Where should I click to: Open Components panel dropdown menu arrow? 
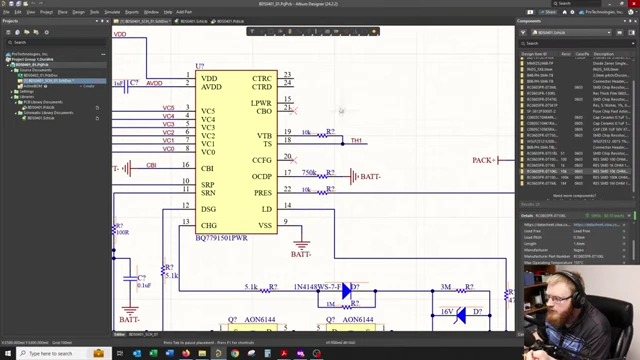624,21
